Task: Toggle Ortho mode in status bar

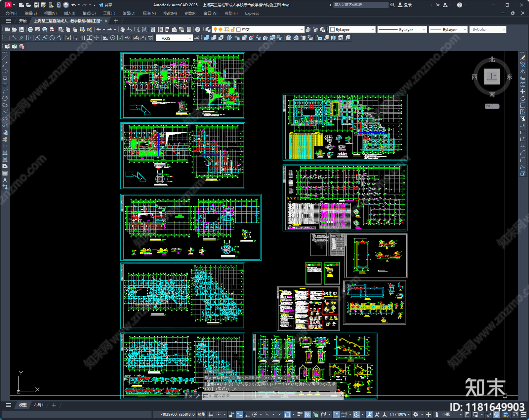Action: point(247,414)
